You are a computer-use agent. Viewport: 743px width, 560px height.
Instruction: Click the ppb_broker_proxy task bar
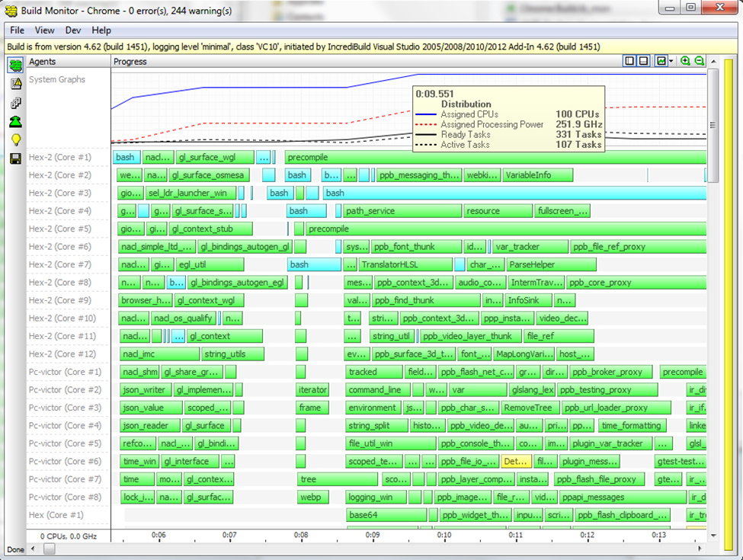tap(610, 372)
